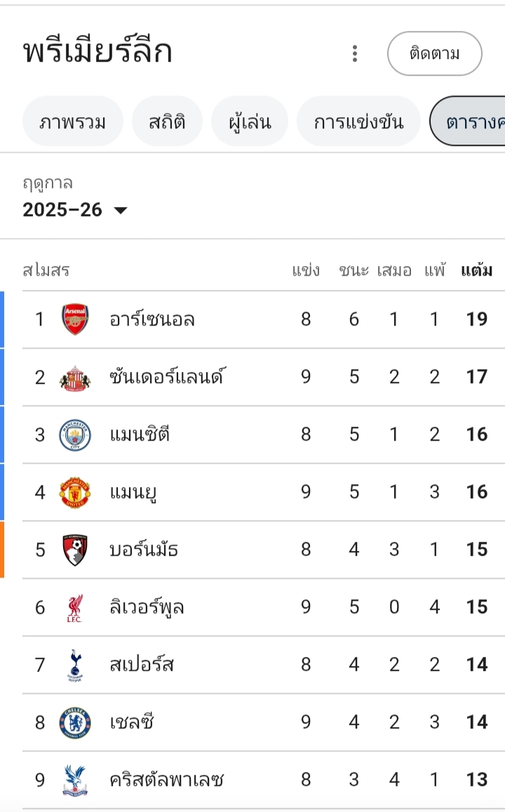Viewport: 505px width, 812px height.
Task: Click the แต้ม points column header
Action: 476,270
